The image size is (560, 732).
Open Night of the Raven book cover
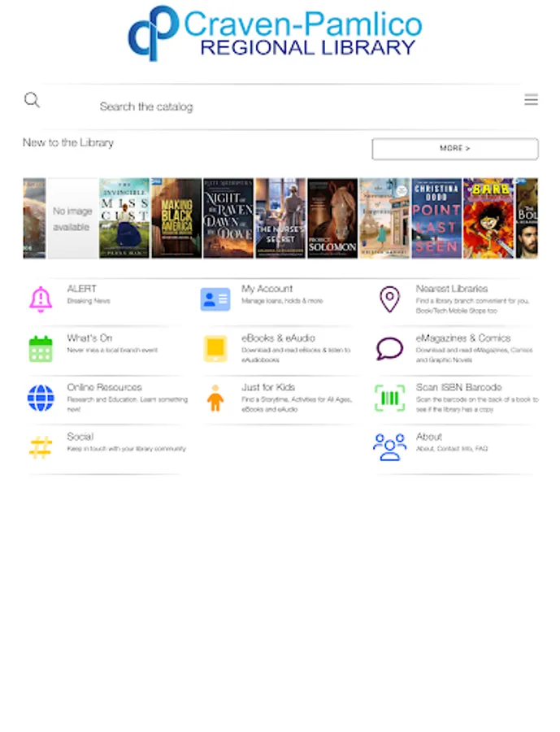tap(228, 218)
